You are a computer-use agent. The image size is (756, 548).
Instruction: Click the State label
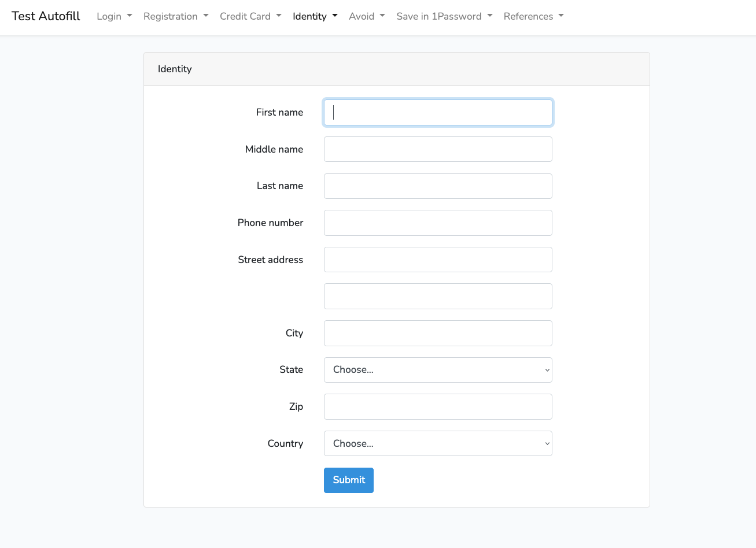point(291,369)
